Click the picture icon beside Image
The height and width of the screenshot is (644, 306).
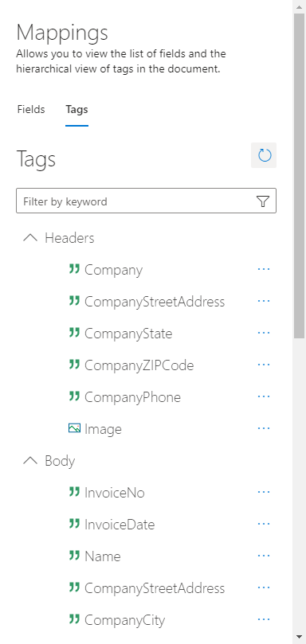click(74, 428)
